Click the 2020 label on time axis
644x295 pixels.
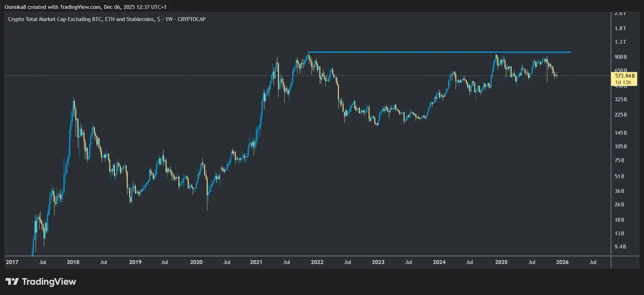pos(196,262)
